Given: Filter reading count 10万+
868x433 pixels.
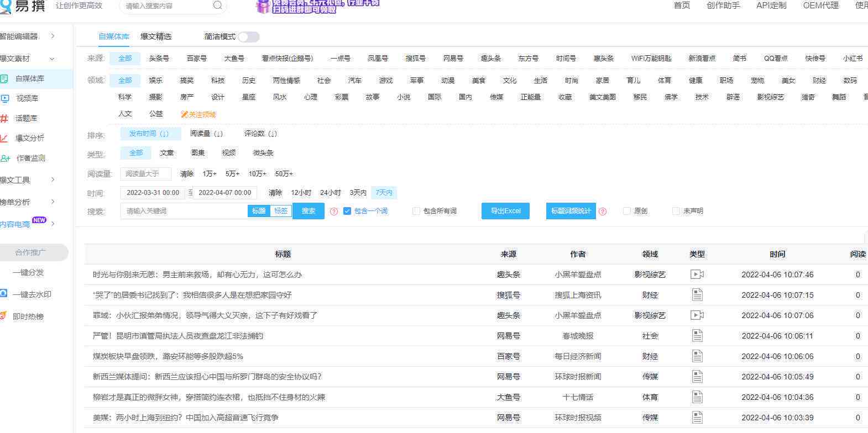Looking at the screenshot, I should pos(257,174).
